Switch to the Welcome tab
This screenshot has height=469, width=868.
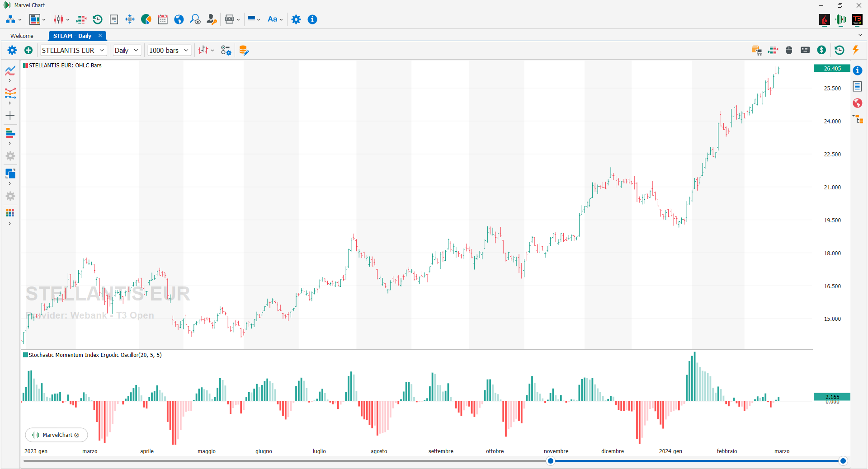pyautogui.click(x=22, y=36)
